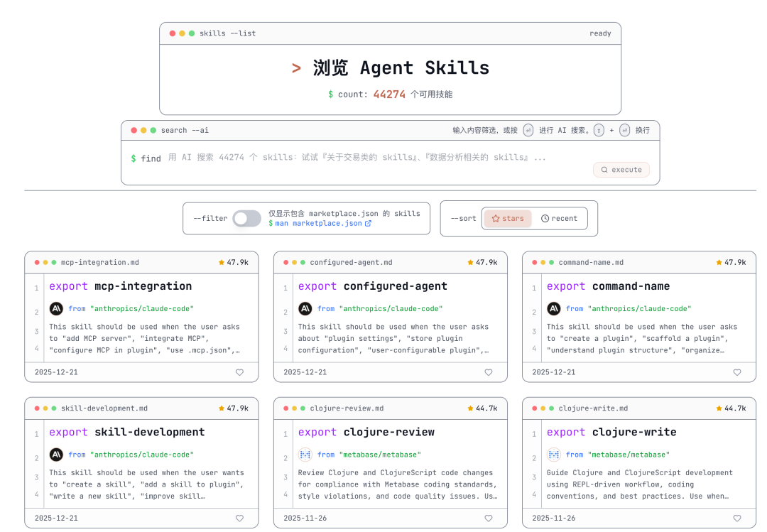Image resolution: width=767 pixels, height=532 pixels.
Task: Favorite skill-development.md using its heart icon
Action: pyautogui.click(x=239, y=518)
